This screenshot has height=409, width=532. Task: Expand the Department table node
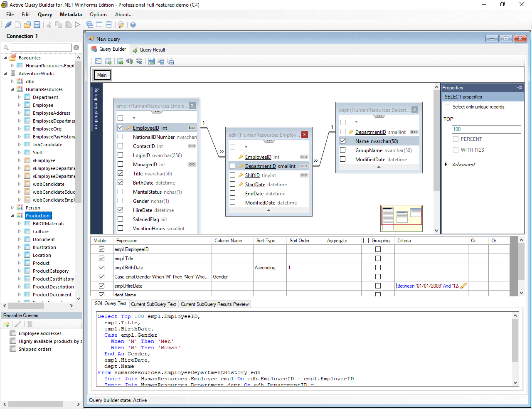point(20,97)
